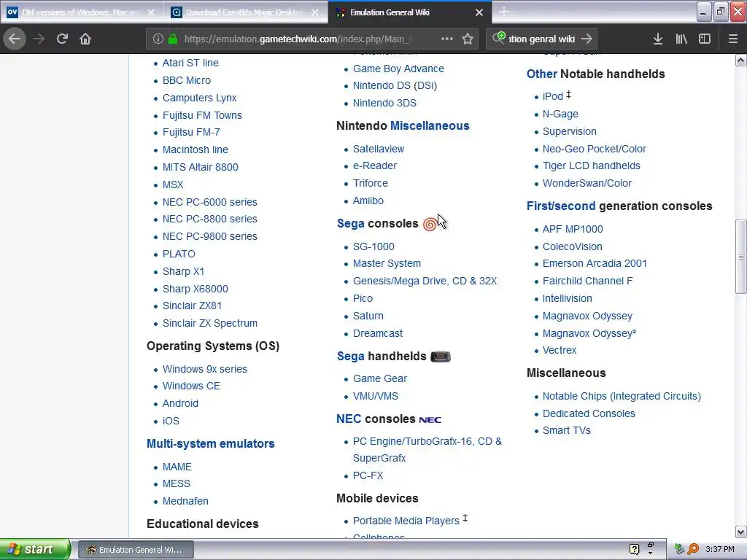
Task: Open the Magnavox Odyssey² link
Action: pyautogui.click(x=589, y=333)
